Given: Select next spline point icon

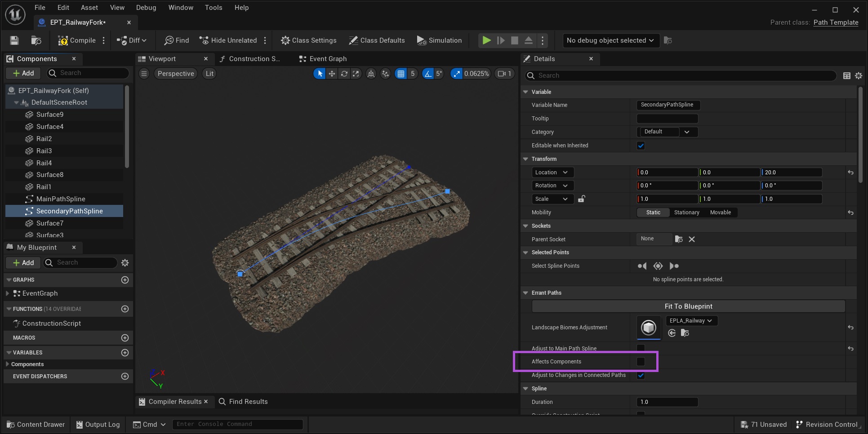Looking at the screenshot, I should [674, 266].
